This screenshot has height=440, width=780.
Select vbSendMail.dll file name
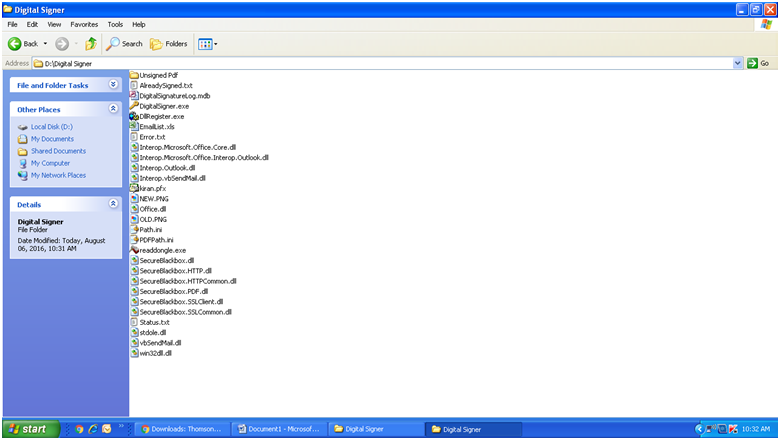[x=160, y=343]
